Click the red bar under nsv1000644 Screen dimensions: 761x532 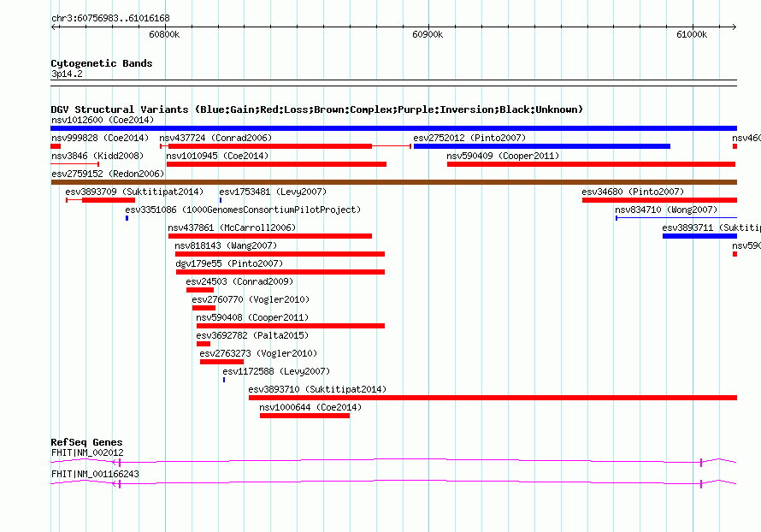coord(304,416)
